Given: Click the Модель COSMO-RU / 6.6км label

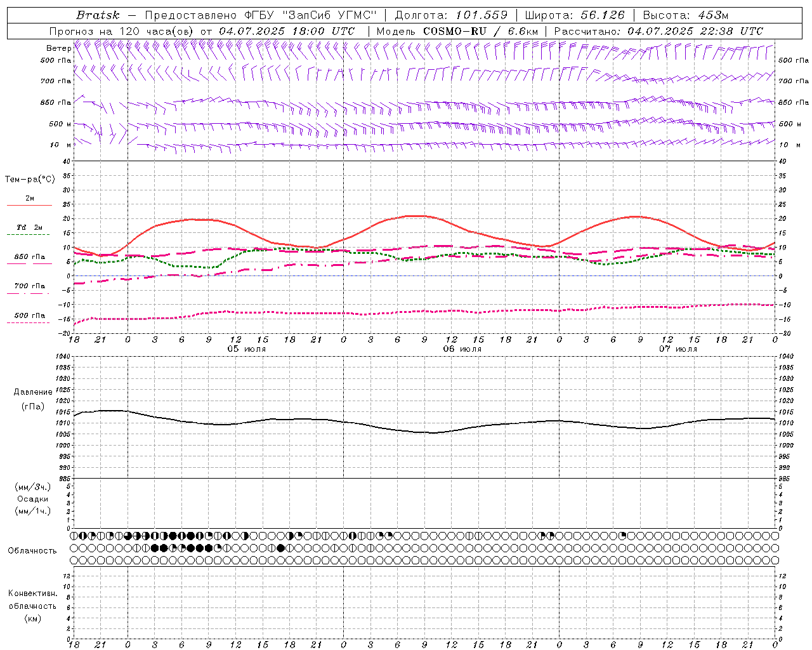Looking at the screenshot, I should (x=457, y=30).
